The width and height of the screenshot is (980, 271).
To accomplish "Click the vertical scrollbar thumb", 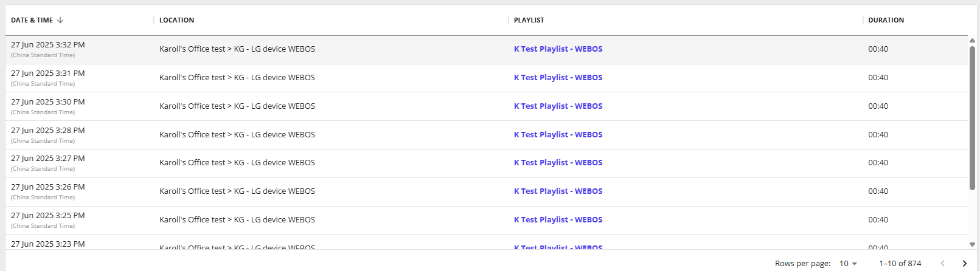I will 972,118.
